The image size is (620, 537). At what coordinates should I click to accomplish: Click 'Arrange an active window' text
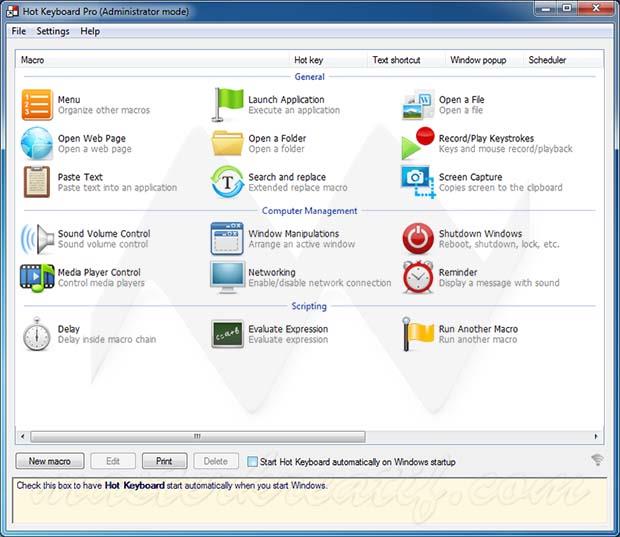click(x=302, y=244)
